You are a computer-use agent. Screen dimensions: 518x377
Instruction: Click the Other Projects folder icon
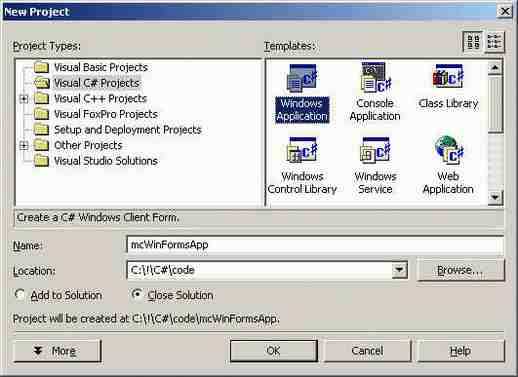(x=42, y=145)
